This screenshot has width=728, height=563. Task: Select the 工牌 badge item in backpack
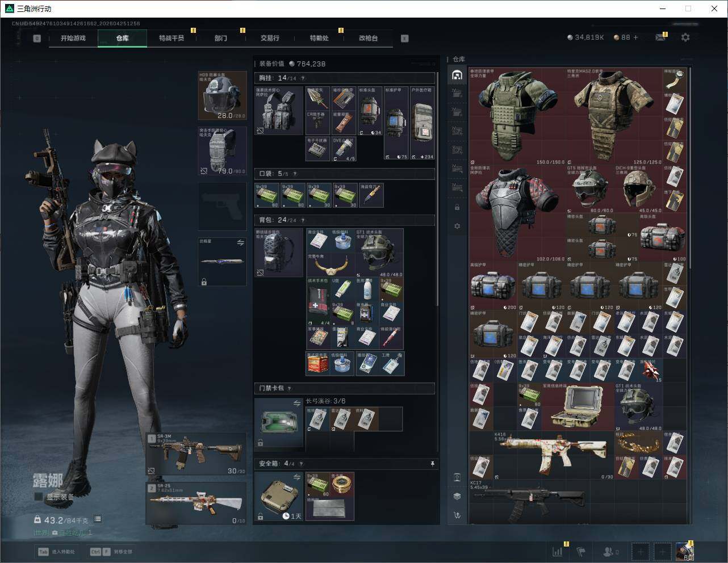click(x=392, y=364)
